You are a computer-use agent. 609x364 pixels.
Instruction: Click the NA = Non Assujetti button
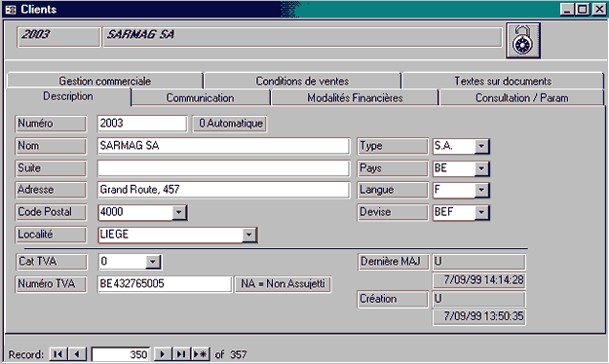pos(283,284)
